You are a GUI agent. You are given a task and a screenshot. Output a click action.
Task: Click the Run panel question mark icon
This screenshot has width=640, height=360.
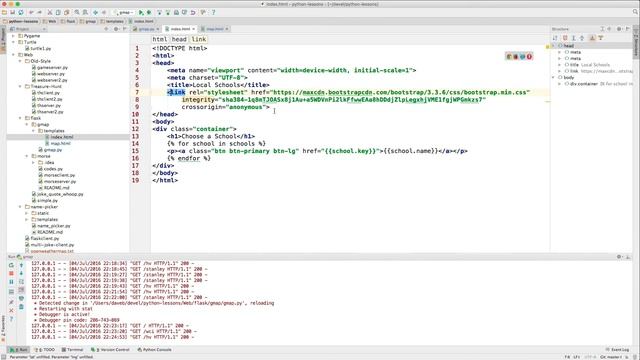tap(11, 319)
